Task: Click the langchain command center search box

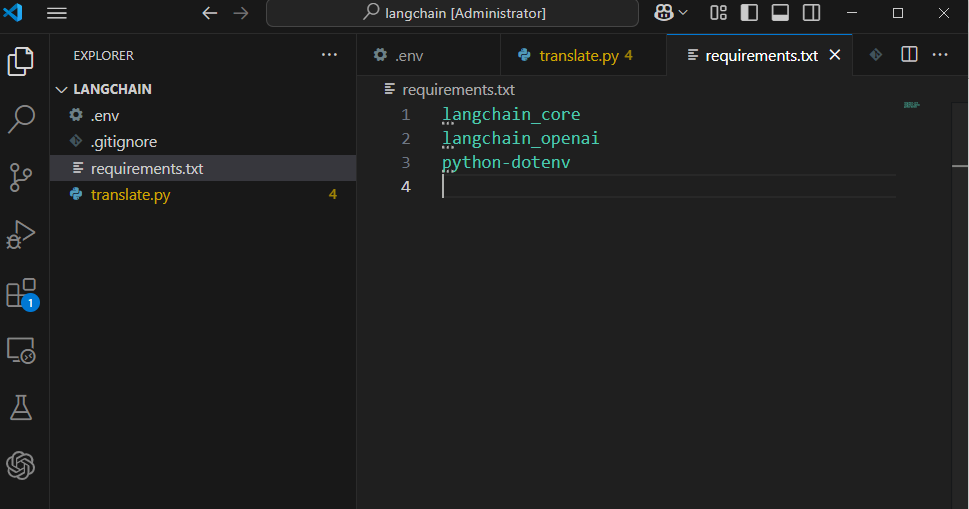Action: pyautogui.click(x=452, y=13)
